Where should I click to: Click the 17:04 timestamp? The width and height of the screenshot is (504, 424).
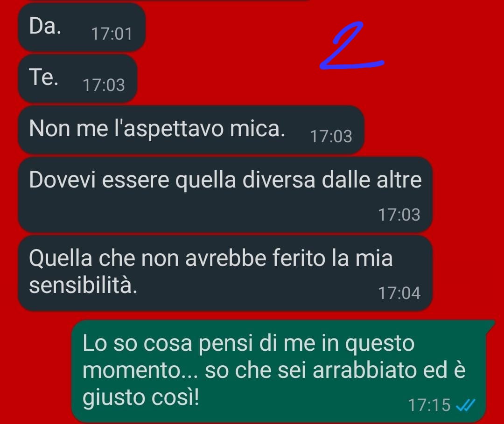point(399,293)
